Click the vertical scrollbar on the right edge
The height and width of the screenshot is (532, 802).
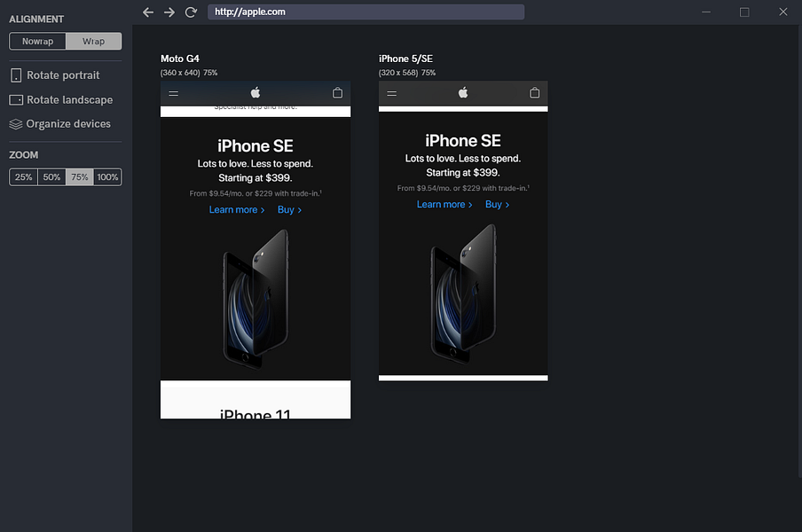coord(799,250)
